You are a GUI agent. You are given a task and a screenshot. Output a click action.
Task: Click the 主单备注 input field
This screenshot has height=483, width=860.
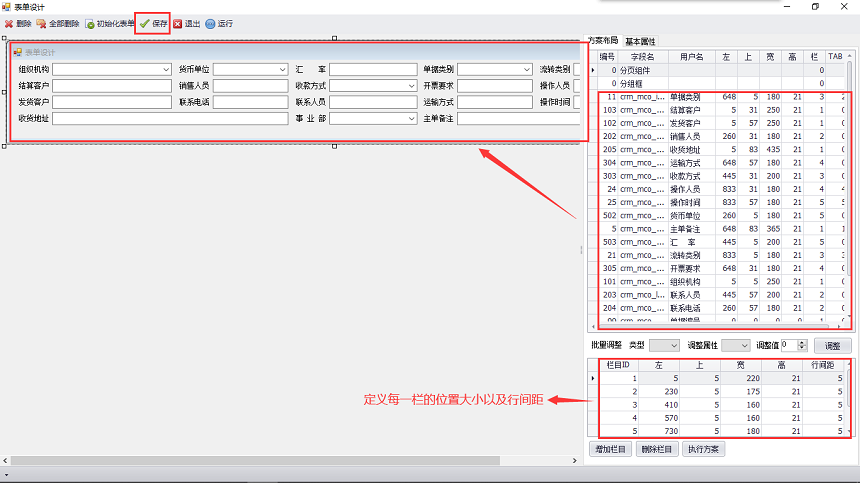point(518,118)
